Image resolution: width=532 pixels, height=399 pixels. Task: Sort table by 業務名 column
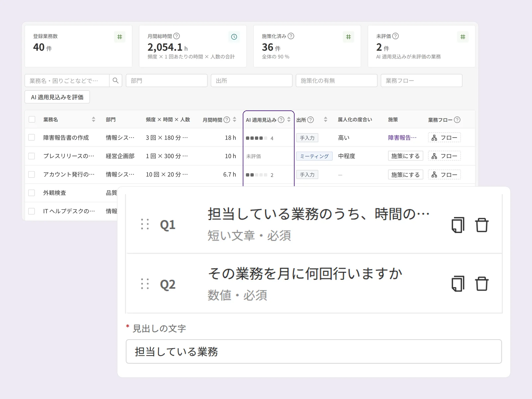93,119
